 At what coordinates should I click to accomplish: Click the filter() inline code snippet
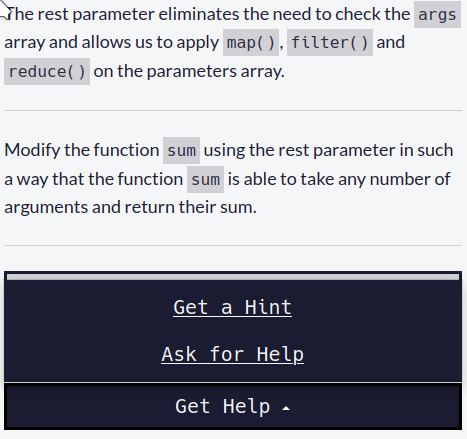coord(330,42)
